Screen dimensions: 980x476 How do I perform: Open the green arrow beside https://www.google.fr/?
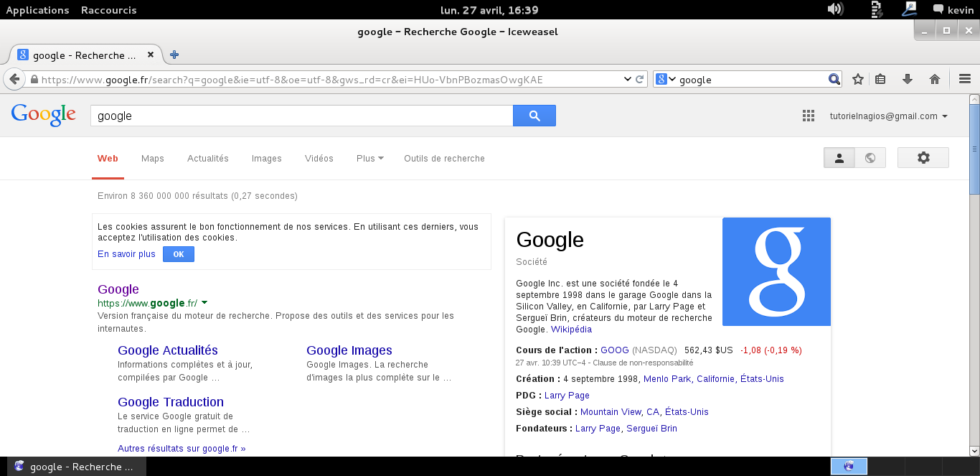click(x=204, y=303)
